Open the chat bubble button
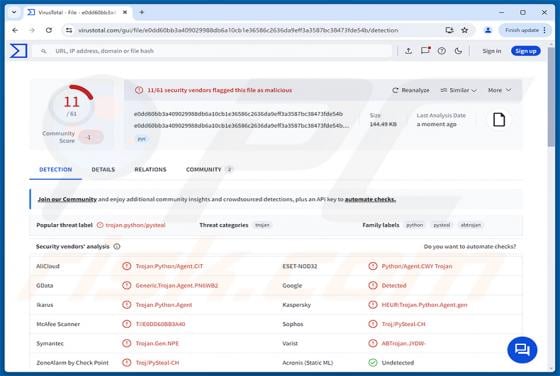The height and width of the screenshot is (376, 560). tap(522, 350)
